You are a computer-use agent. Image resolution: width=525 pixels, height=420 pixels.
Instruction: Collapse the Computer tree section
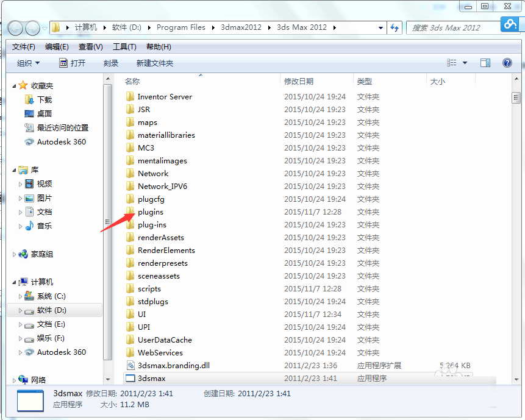pyautogui.click(x=14, y=282)
